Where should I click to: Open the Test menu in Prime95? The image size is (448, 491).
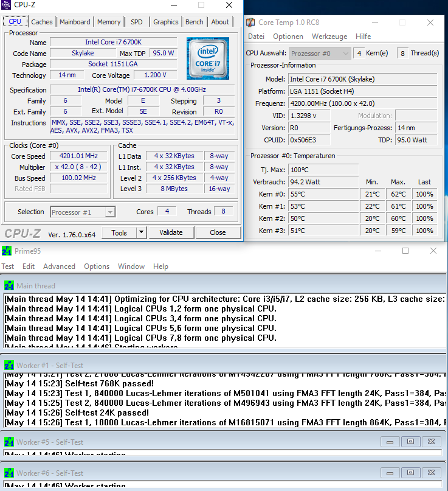pyautogui.click(x=7, y=266)
